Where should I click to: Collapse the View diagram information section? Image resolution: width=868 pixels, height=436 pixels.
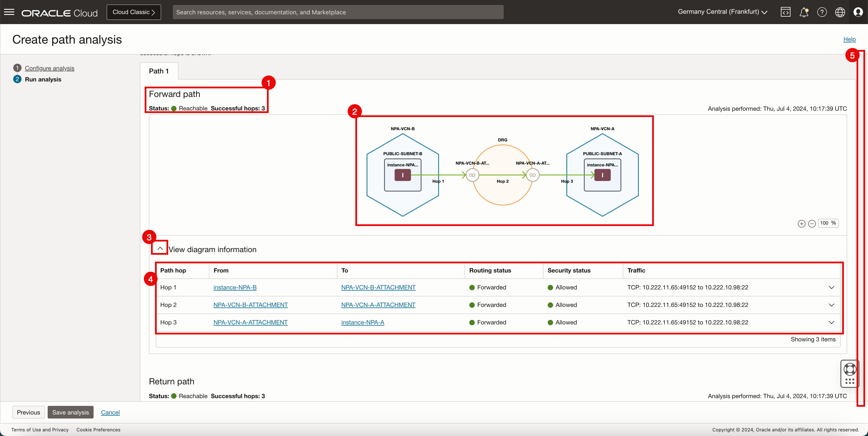pyautogui.click(x=160, y=248)
